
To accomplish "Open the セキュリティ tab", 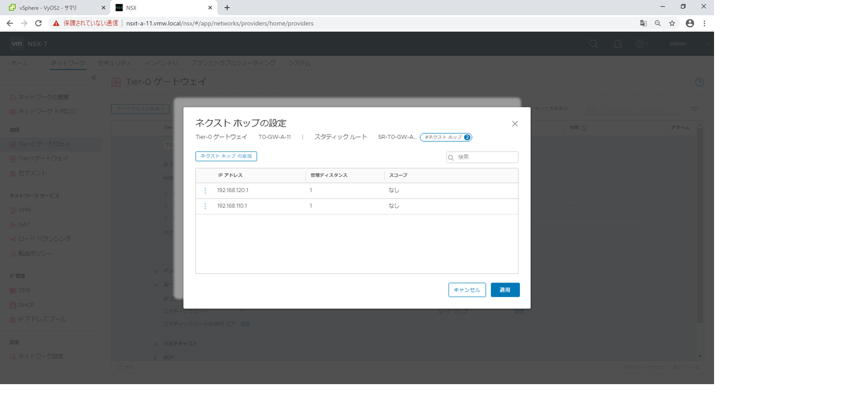I will point(114,63).
